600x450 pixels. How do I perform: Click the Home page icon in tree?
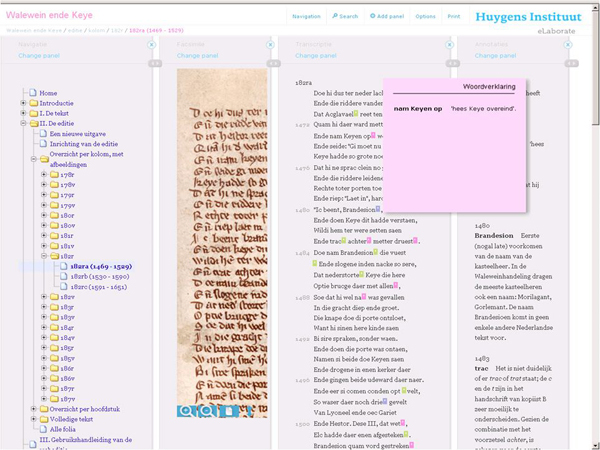click(33, 93)
